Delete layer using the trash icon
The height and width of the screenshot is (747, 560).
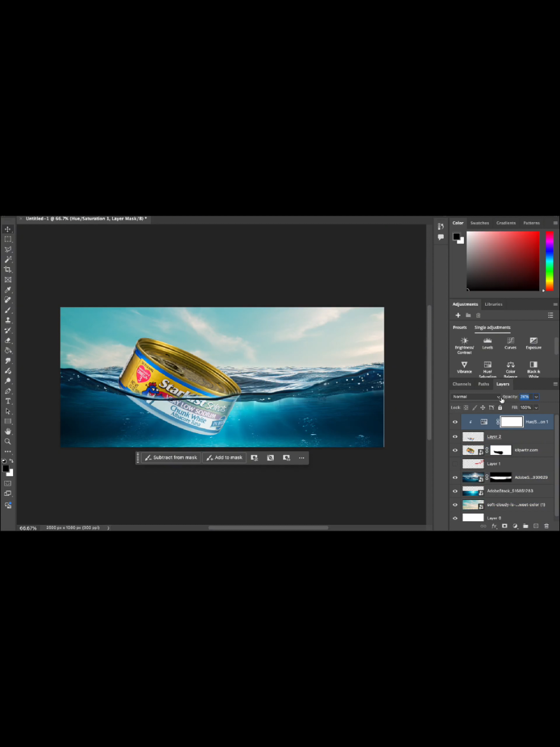tap(546, 526)
